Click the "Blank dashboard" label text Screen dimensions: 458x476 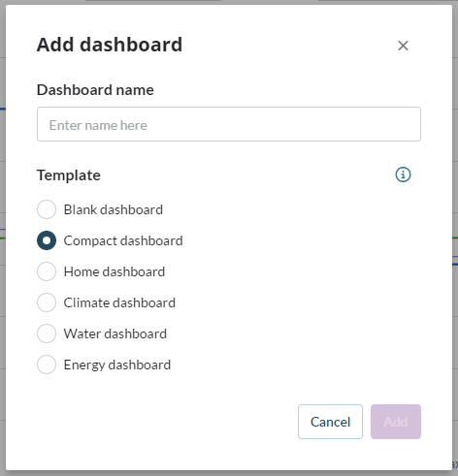[114, 209]
